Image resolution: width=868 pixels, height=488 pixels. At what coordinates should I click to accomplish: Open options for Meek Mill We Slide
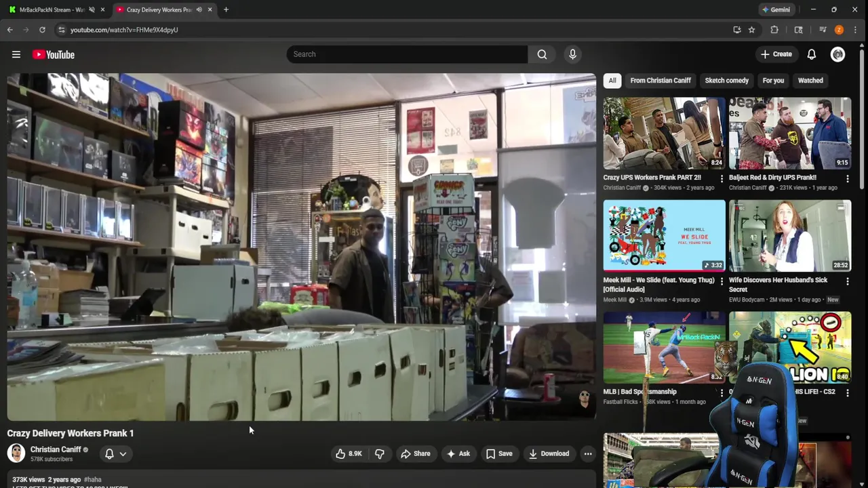pos(722,281)
